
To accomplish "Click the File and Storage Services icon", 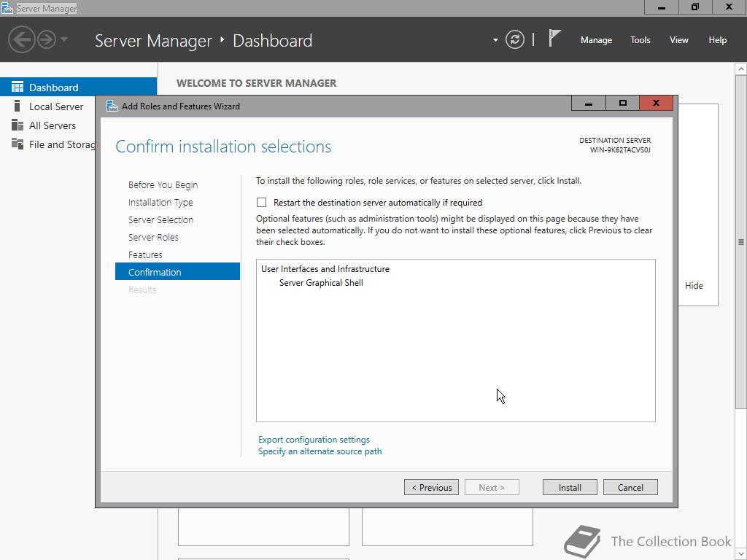I will pos(18,144).
